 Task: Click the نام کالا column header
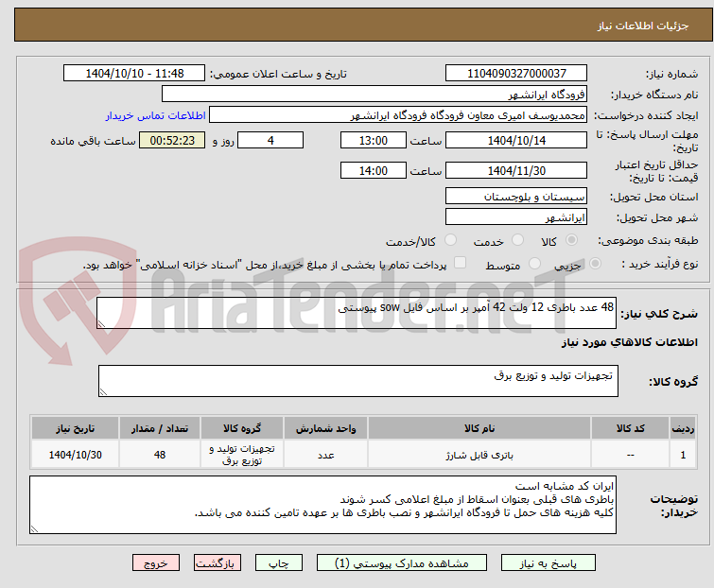479,428
